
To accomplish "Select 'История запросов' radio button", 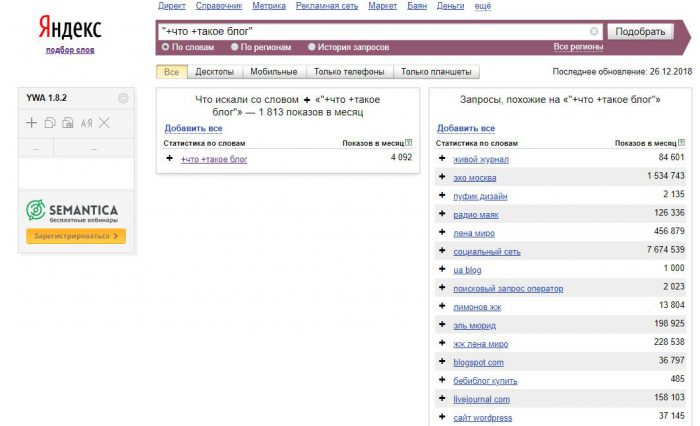I will coord(312,47).
